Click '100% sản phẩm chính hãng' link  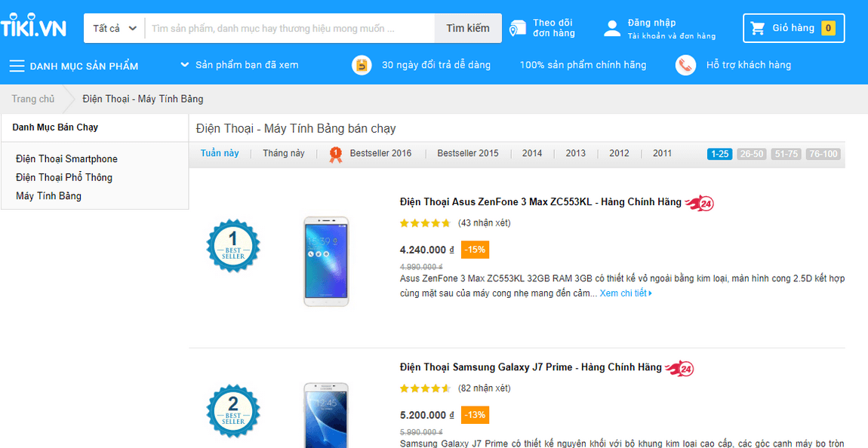[583, 66]
